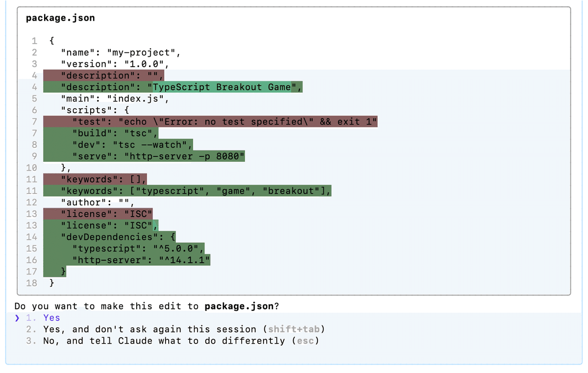Image resolution: width=588 pixels, height=373 pixels.
Task: Click line number 18 in the gutter
Action: [31, 283]
